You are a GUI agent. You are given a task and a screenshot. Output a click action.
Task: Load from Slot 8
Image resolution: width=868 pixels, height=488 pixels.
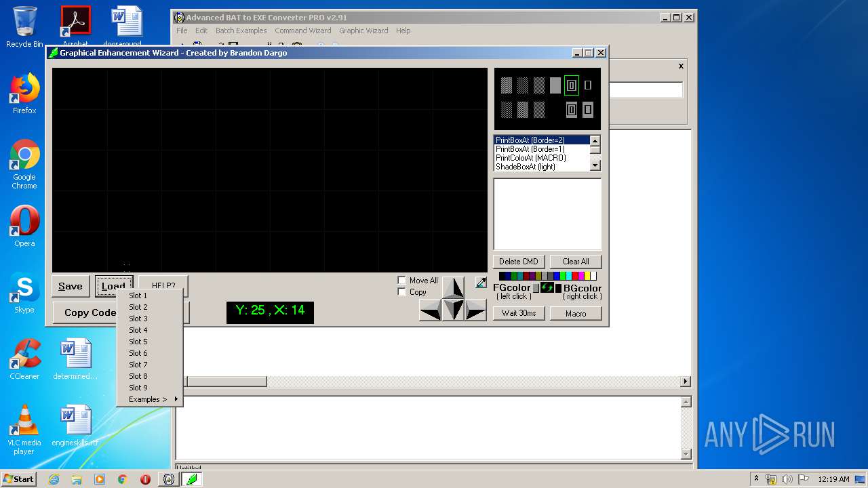[150, 376]
